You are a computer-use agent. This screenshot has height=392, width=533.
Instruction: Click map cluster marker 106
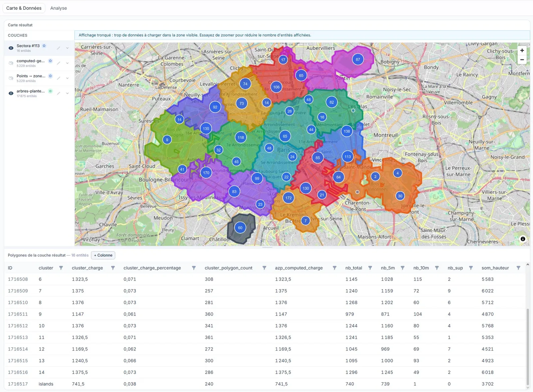pos(276,87)
